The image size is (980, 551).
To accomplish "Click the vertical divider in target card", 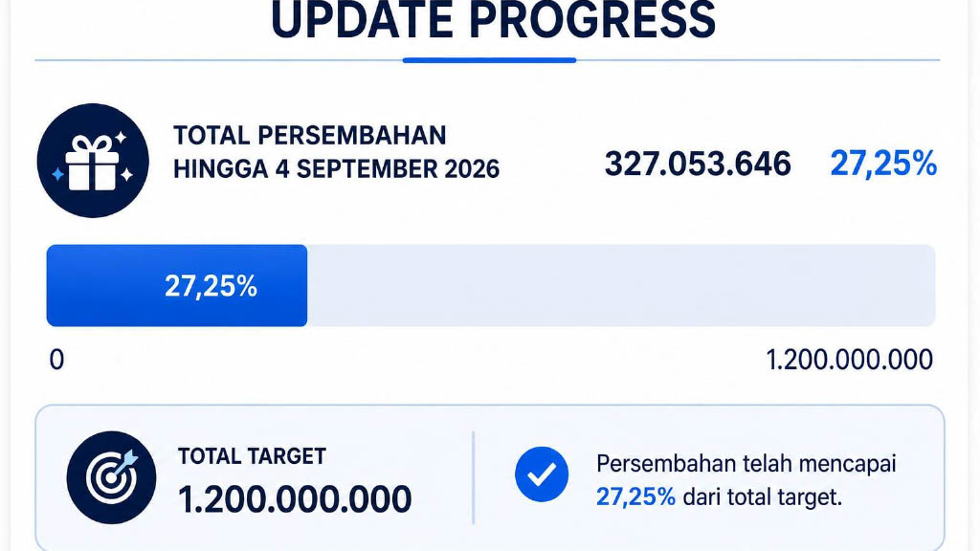I will click(x=473, y=477).
